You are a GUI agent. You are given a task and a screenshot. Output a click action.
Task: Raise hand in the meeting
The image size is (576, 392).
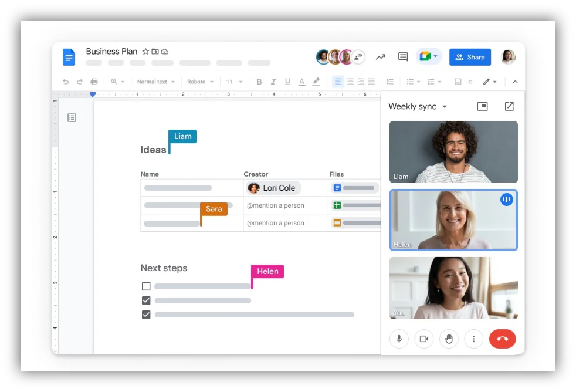pos(449,339)
